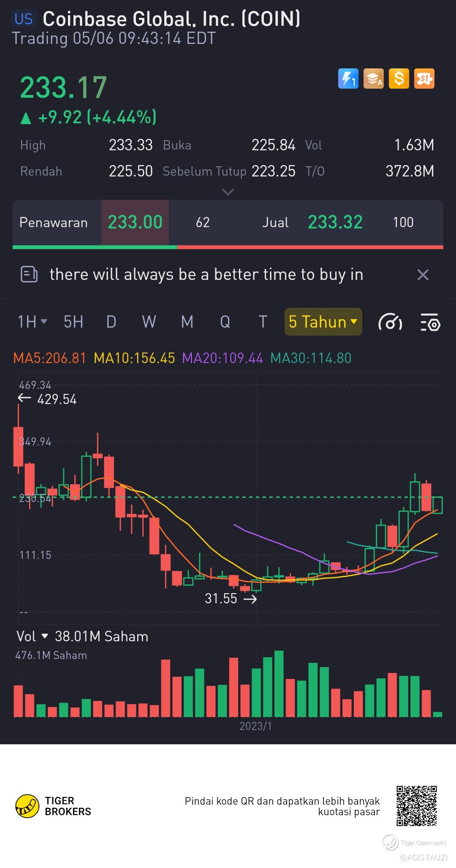This screenshot has height=868, width=456.
Task: Expand more quote details chevron
Action: click(x=228, y=192)
